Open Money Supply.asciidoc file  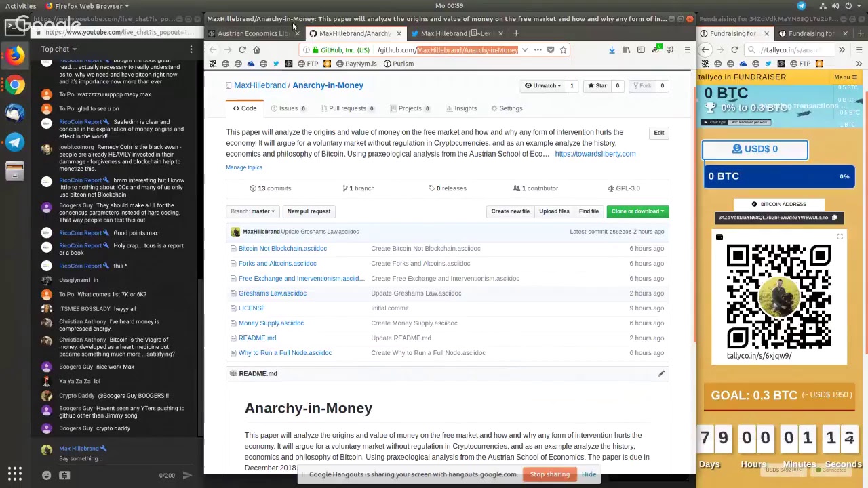271,323
